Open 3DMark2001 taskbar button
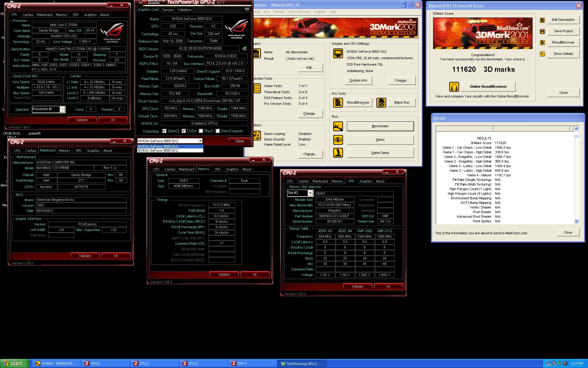This screenshot has height=368, width=588. tap(57, 363)
